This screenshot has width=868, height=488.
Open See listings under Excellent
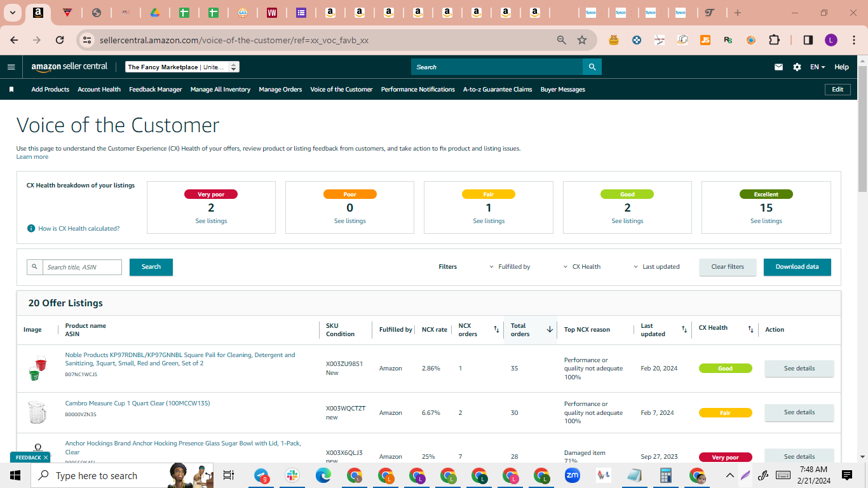tap(766, 221)
